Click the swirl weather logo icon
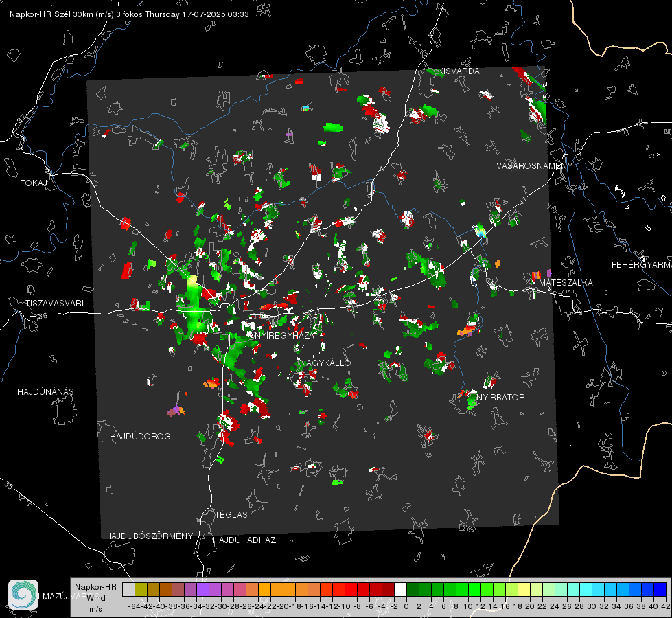 pyautogui.click(x=23, y=595)
